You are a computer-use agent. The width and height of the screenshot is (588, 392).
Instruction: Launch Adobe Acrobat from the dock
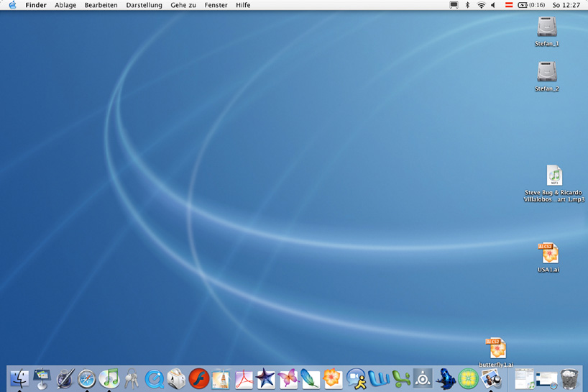[x=244, y=378]
